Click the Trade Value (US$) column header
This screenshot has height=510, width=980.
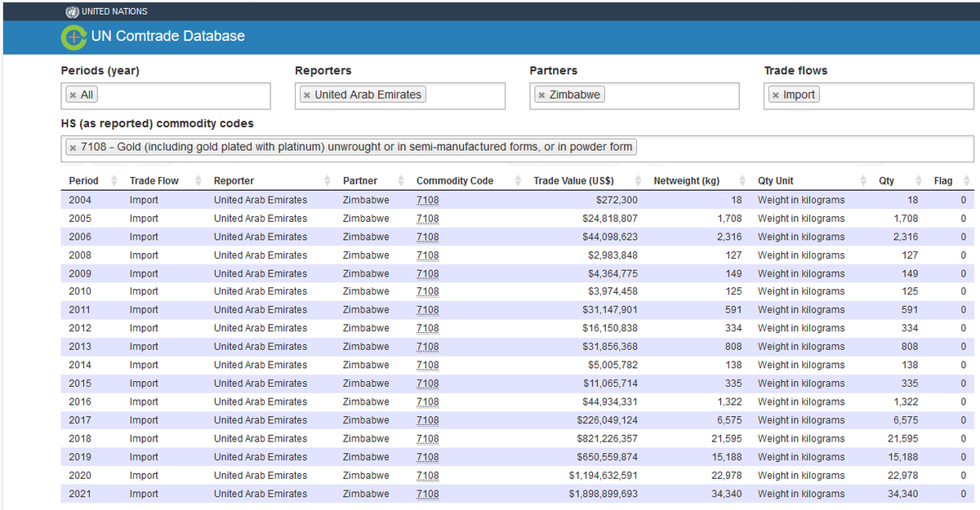(573, 181)
